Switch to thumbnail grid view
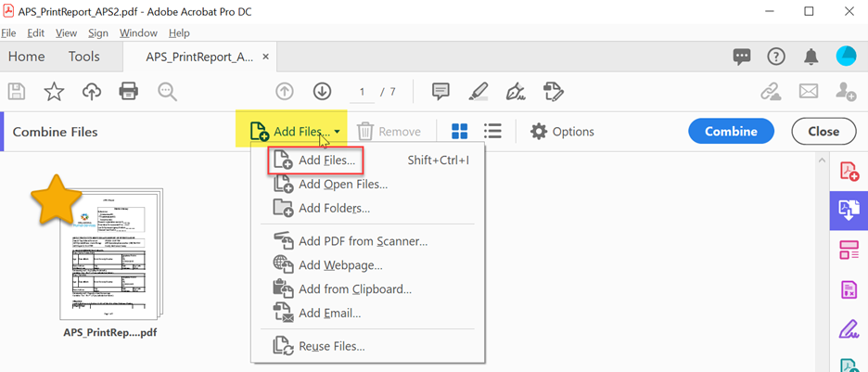868x372 pixels. pos(459,132)
